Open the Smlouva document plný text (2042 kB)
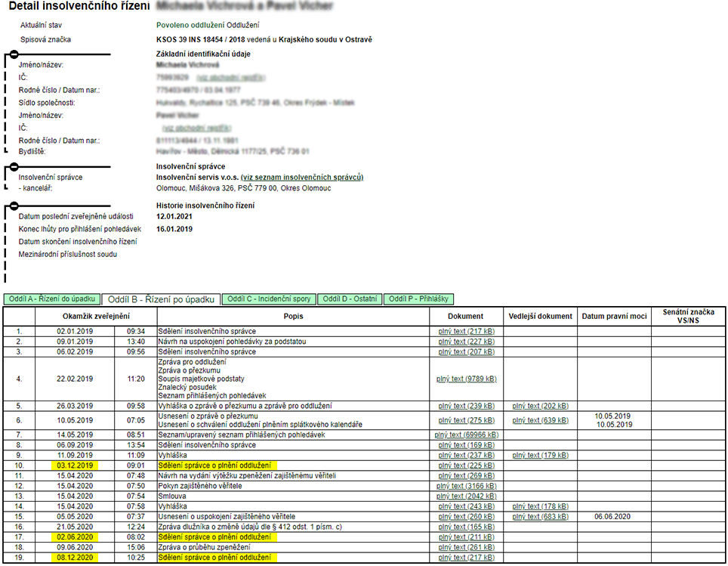 [x=466, y=496]
